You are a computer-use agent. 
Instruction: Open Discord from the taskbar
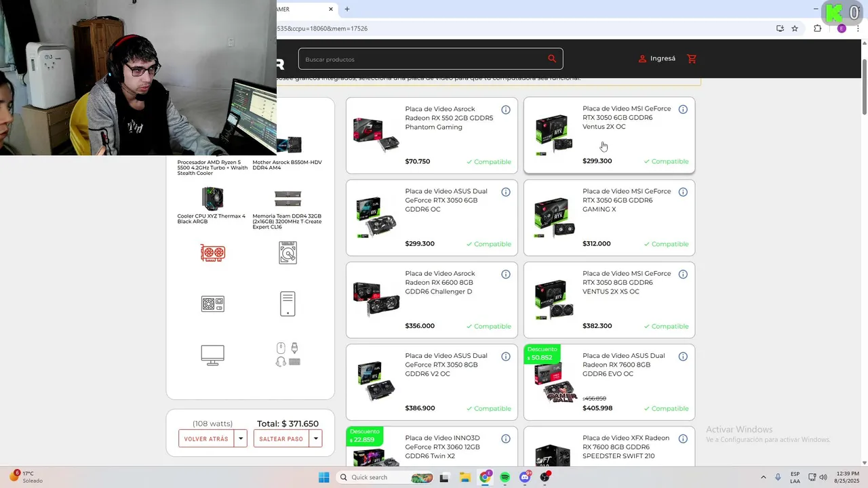[525, 477]
